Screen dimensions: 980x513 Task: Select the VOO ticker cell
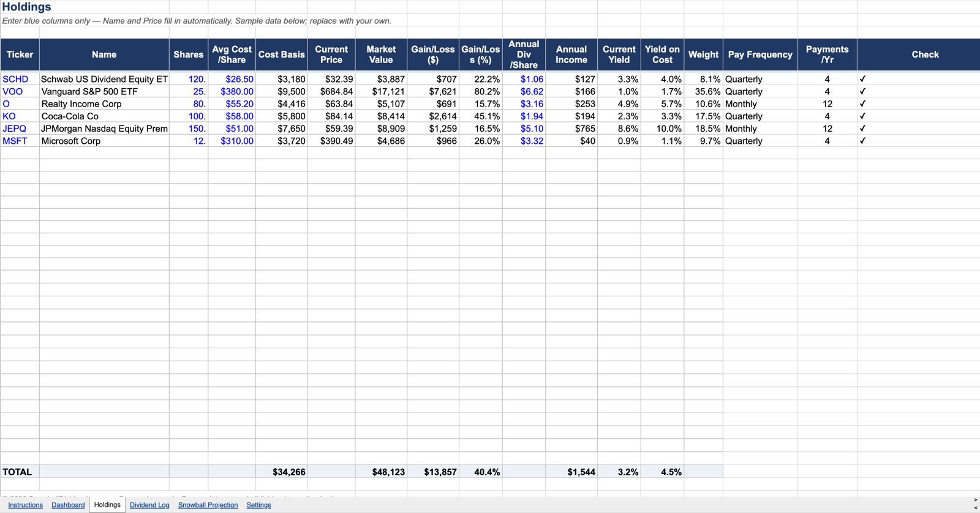click(x=20, y=91)
